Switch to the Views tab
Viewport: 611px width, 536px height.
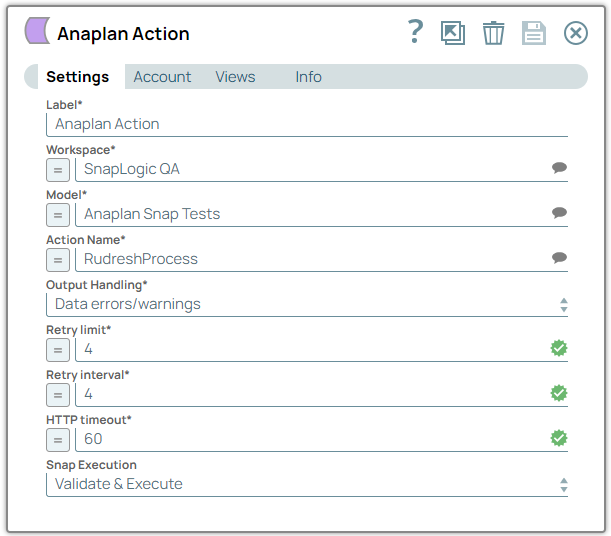point(235,77)
